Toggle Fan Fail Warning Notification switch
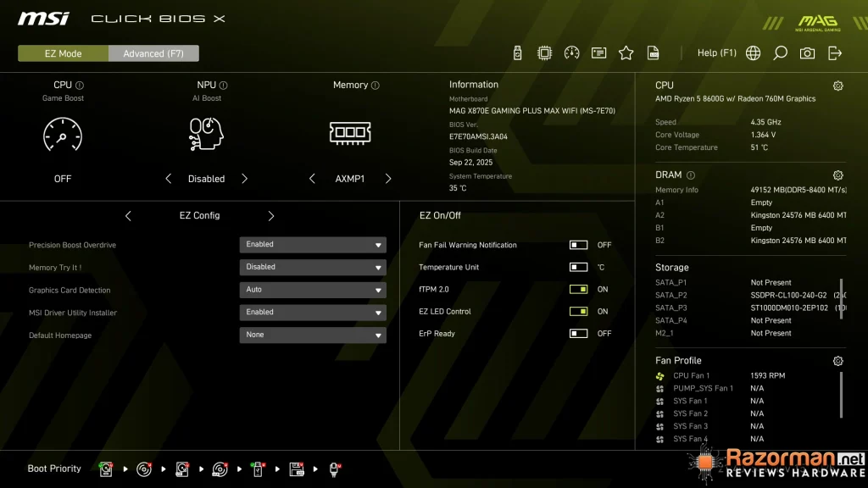The height and width of the screenshot is (488, 868). click(578, 245)
